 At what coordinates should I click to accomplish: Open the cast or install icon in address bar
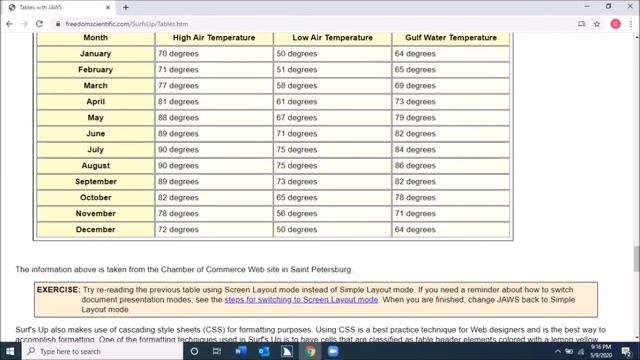point(582,24)
